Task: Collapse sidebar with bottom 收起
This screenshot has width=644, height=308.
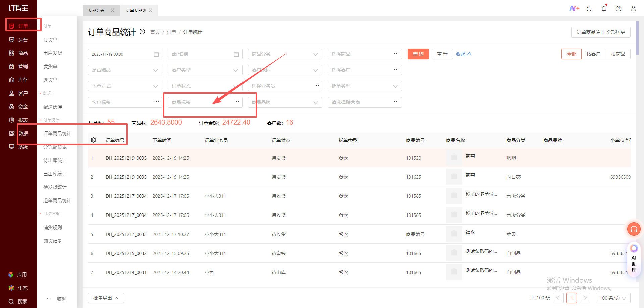Action: [x=57, y=299]
